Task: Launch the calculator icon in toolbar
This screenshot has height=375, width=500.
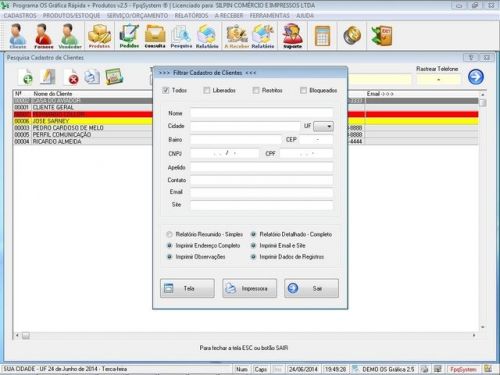Action: (322, 35)
